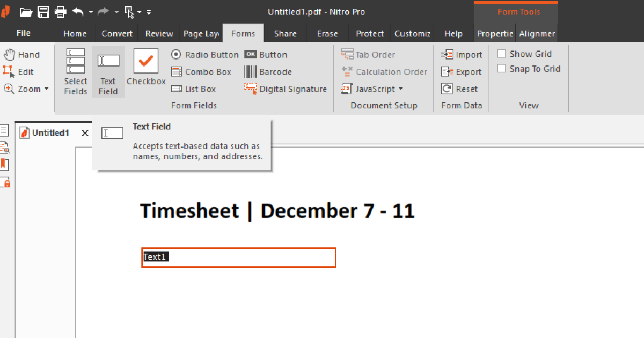The height and width of the screenshot is (338, 644).
Task: Click the Save icon in title bar
Action: coord(43,12)
